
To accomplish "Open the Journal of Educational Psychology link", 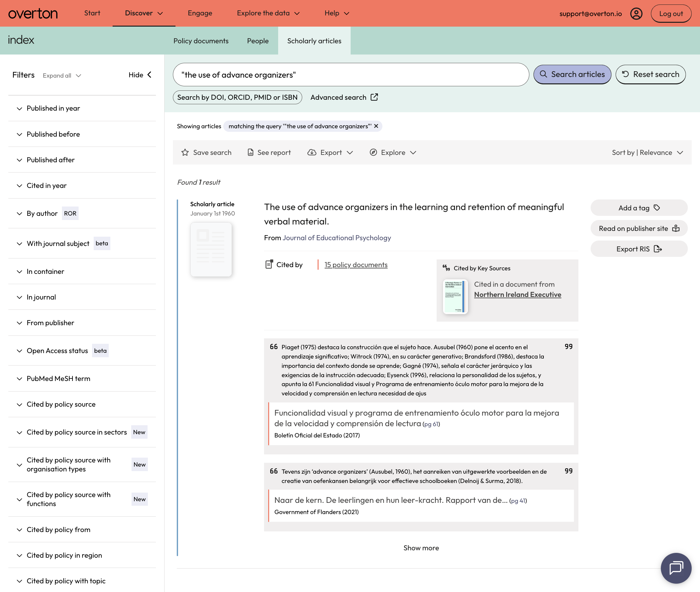I will click(337, 238).
